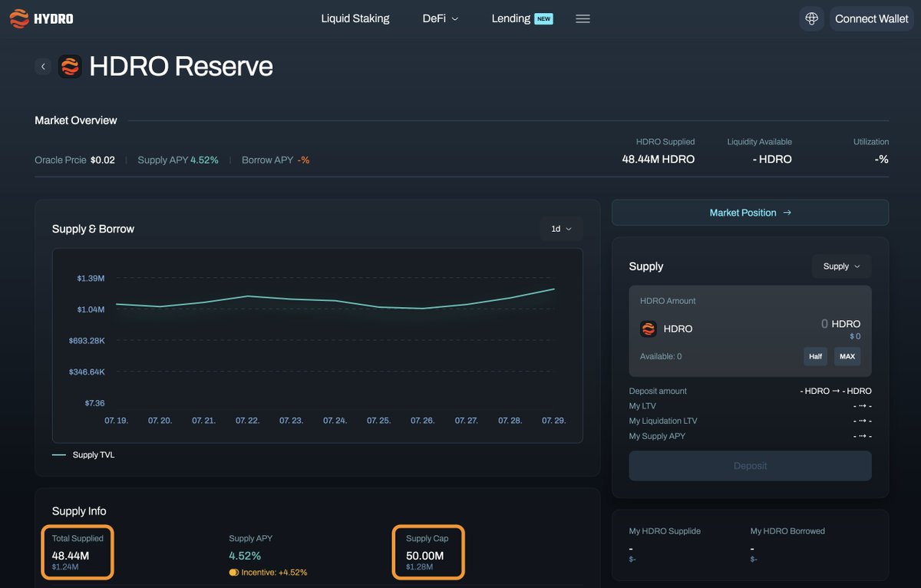Screen dimensions: 921x588
Task: Open the Lending page
Action: (x=511, y=18)
